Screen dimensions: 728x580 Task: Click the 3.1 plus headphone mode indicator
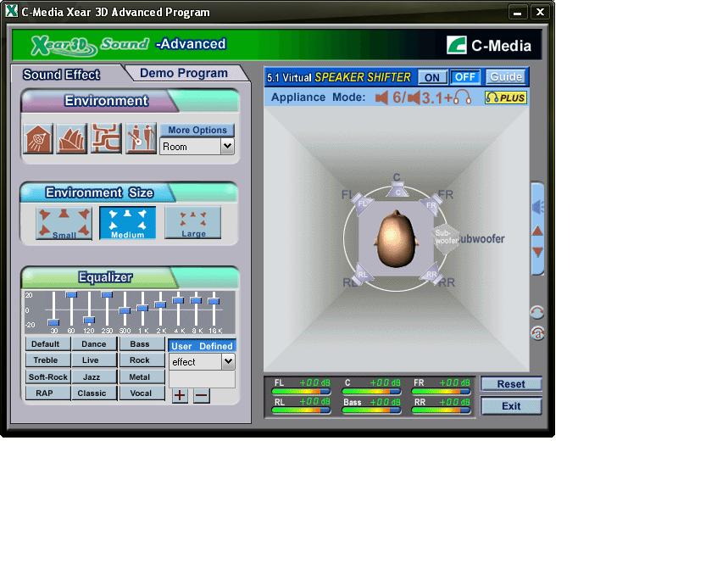tap(440, 98)
